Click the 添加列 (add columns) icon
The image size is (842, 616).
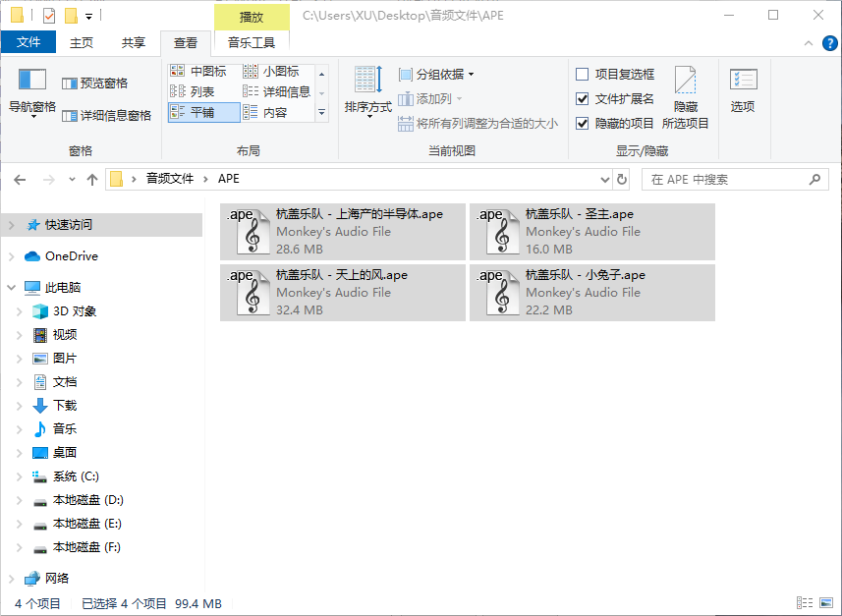tap(407, 100)
